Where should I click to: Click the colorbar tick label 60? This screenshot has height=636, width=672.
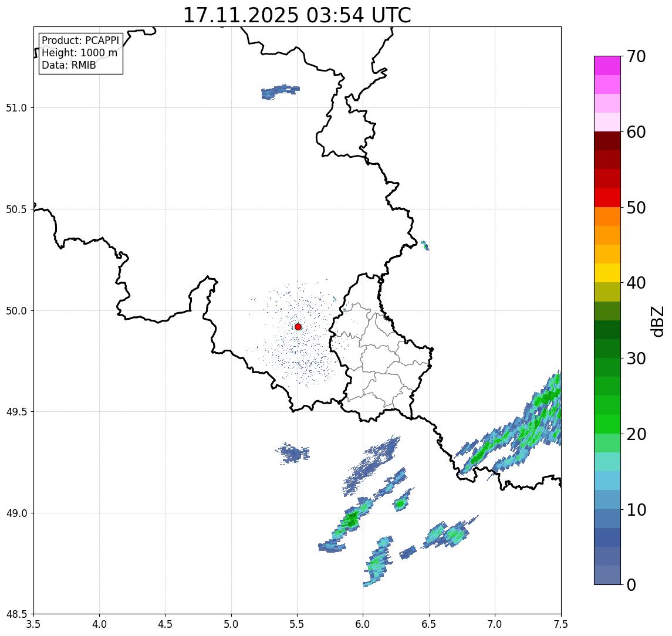click(636, 132)
